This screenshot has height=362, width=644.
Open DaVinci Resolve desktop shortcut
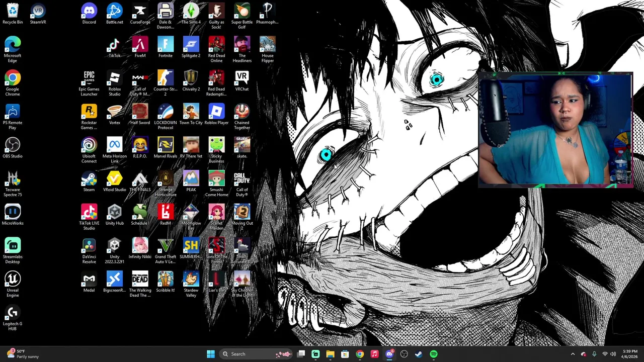89,250
